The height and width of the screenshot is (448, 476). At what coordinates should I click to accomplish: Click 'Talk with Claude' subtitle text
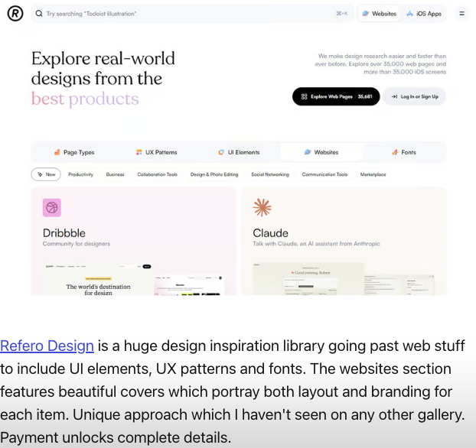[x=316, y=244]
